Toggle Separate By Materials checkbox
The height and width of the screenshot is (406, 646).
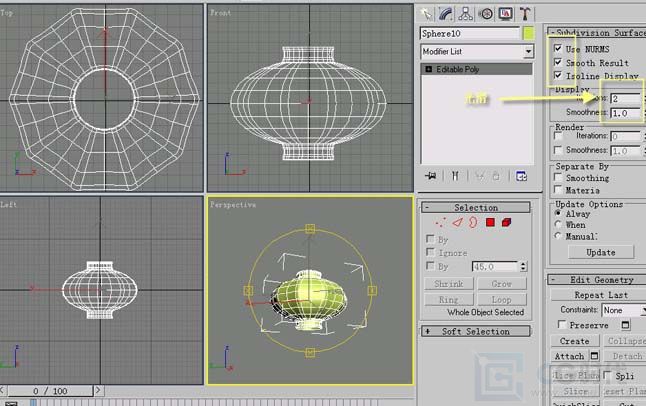pos(558,189)
